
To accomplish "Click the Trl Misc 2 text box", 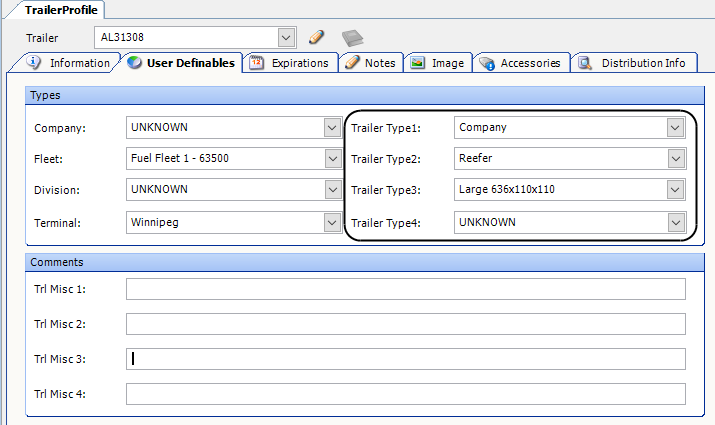I will pyautogui.click(x=406, y=324).
